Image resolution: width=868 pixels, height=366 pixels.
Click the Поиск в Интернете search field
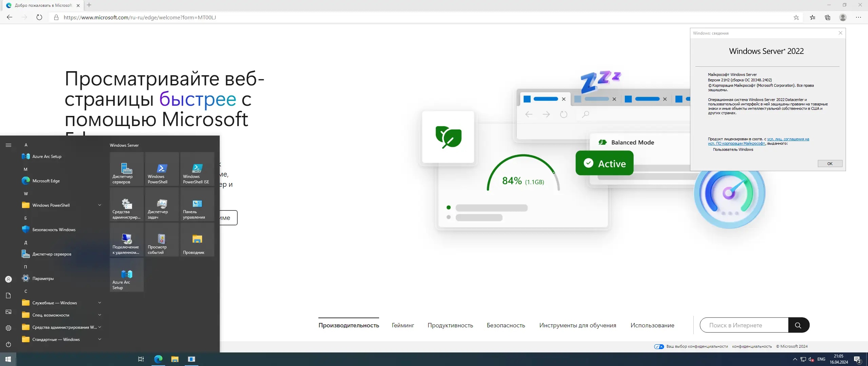[744, 325]
